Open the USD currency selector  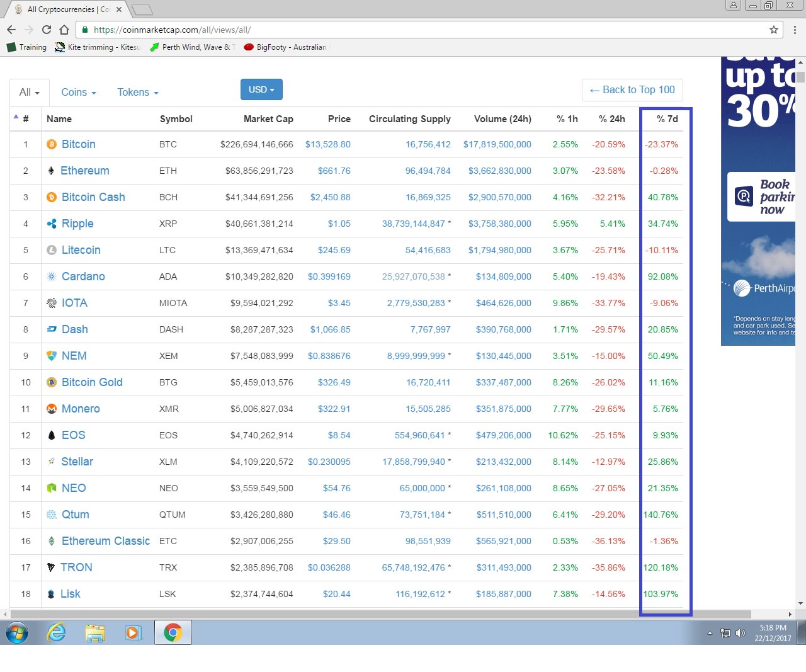coord(261,89)
